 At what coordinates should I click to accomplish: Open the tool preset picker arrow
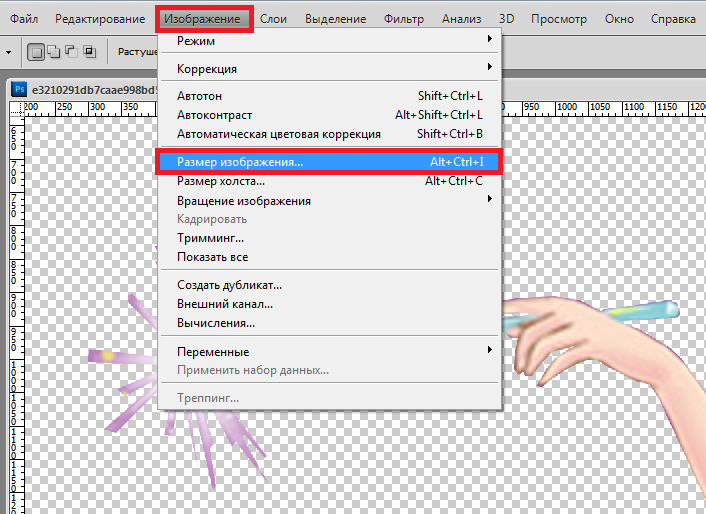8,51
